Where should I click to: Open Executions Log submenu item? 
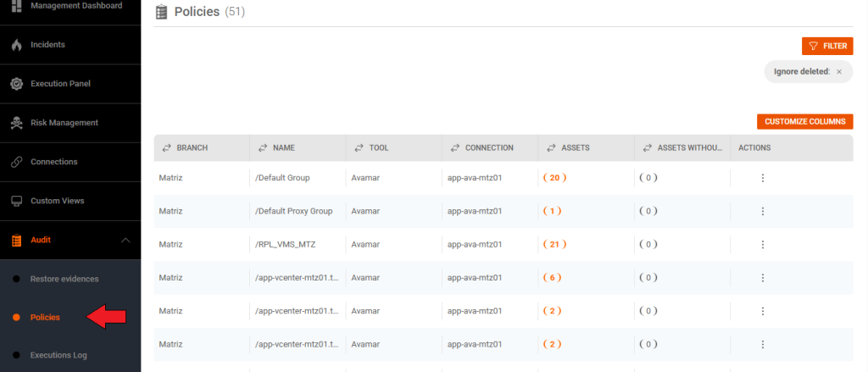(x=58, y=355)
